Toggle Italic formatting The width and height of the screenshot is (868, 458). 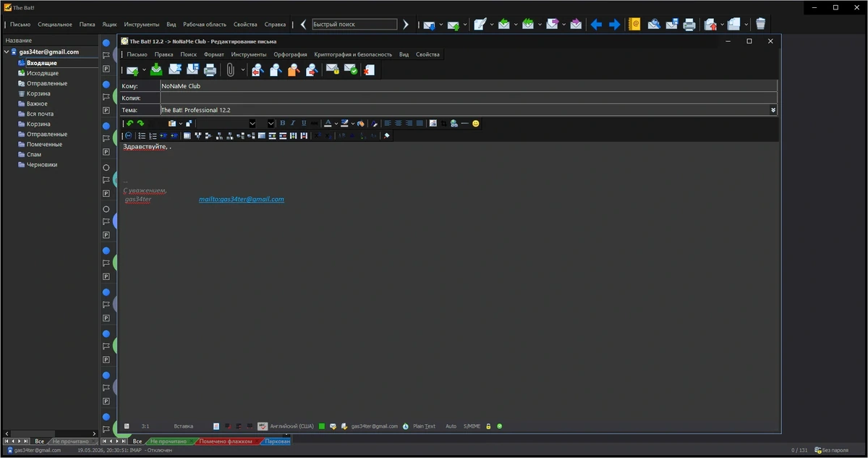pyautogui.click(x=293, y=123)
